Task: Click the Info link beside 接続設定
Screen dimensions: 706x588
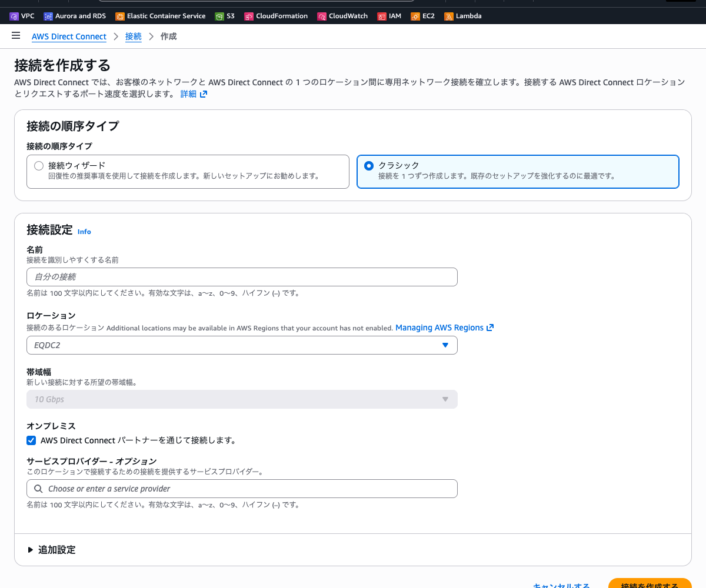Action: click(x=84, y=232)
